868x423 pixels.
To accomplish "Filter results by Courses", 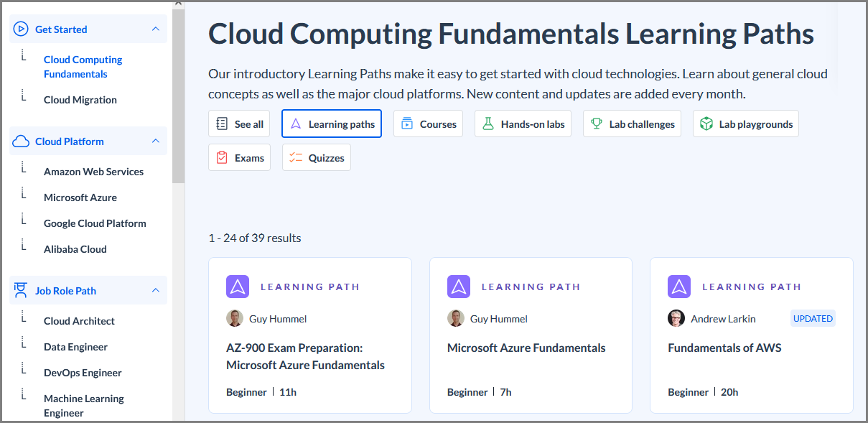I will coord(428,124).
